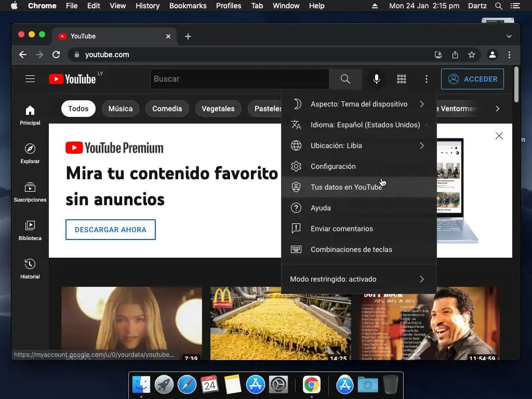Viewport: 532px width, 399px height.
Task: Open System Preferences in the dock
Action: (278, 385)
